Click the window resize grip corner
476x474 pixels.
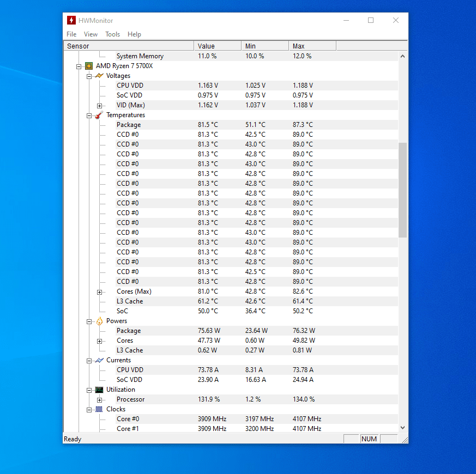click(x=405, y=440)
